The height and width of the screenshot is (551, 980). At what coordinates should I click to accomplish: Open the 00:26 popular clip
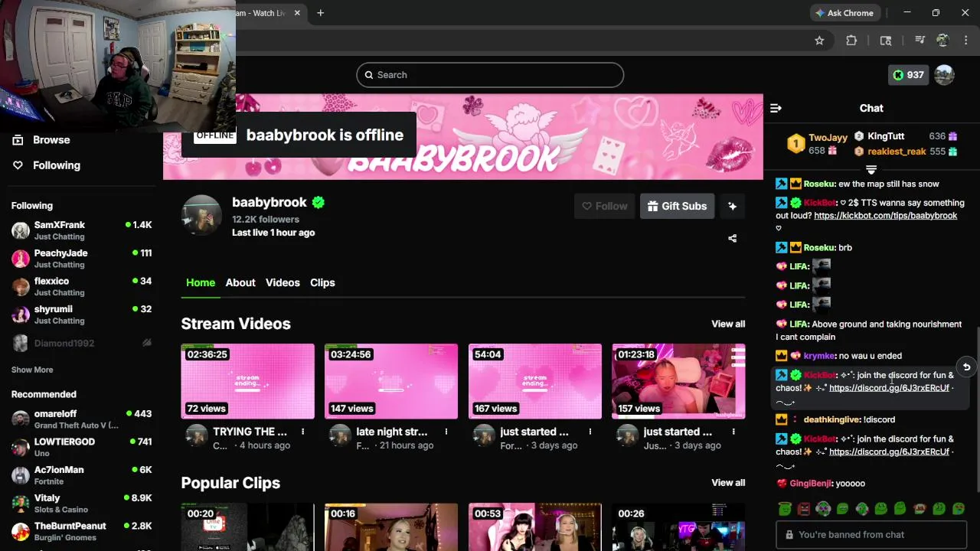pos(678,527)
